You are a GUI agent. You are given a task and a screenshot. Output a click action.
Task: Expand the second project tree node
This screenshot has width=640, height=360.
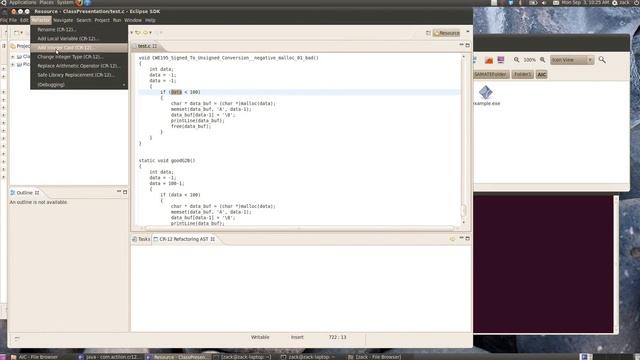tap(13, 64)
